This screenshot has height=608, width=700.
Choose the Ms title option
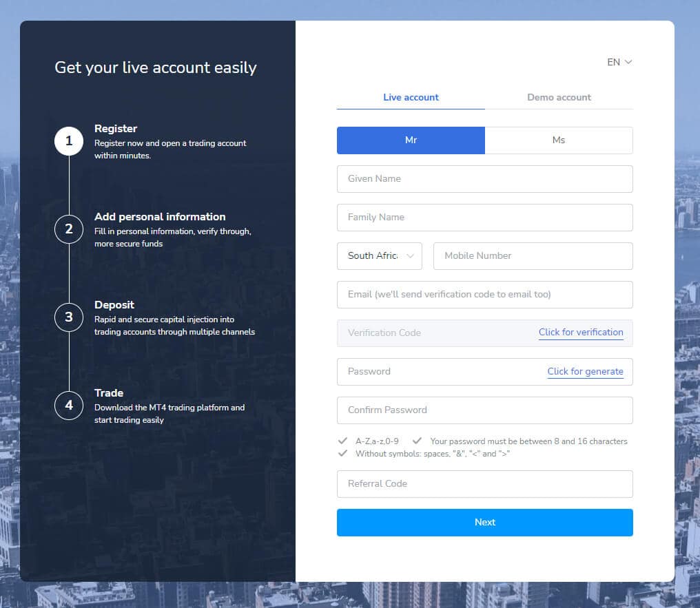pos(559,140)
